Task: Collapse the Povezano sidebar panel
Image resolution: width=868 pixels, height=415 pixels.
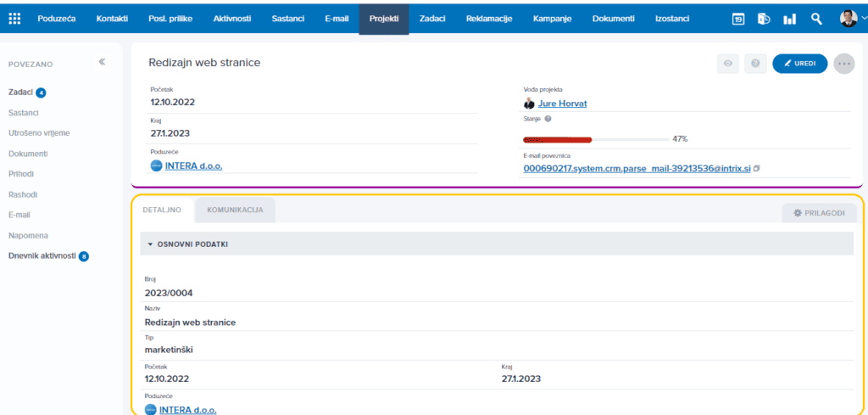Action: coord(102,61)
